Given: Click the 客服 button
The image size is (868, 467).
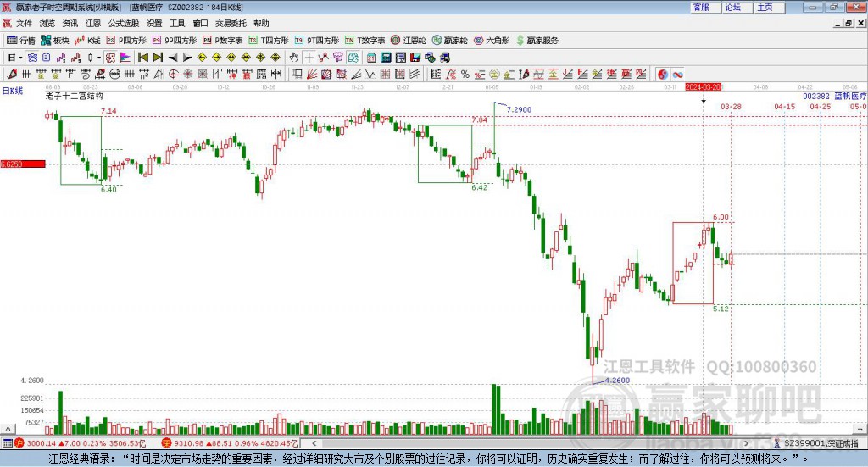Looking at the screenshot, I should point(705,7).
